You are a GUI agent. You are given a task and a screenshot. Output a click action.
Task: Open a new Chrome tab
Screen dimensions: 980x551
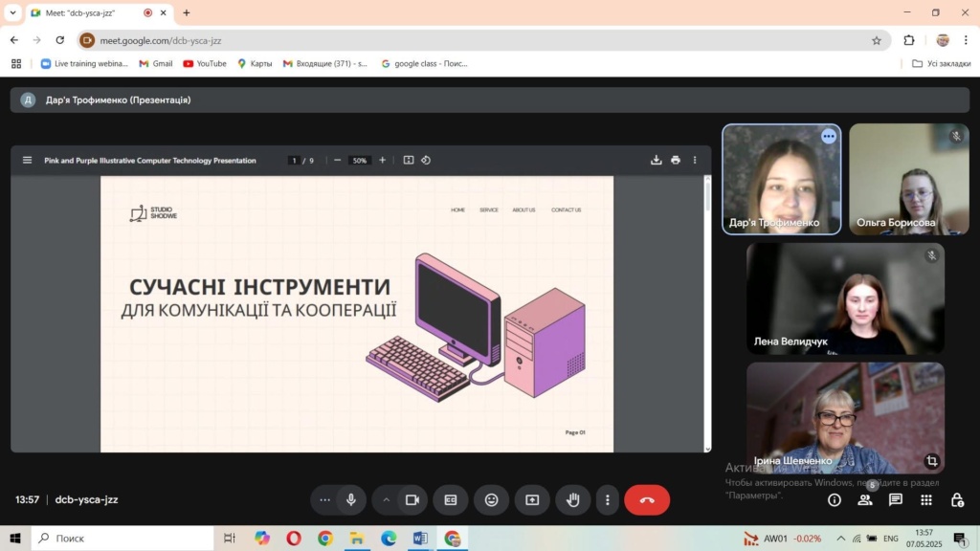pyautogui.click(x=187, y=12)
